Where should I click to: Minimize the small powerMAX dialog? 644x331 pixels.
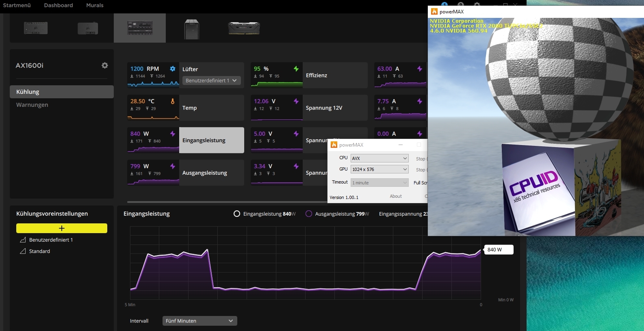coord(401,145)
